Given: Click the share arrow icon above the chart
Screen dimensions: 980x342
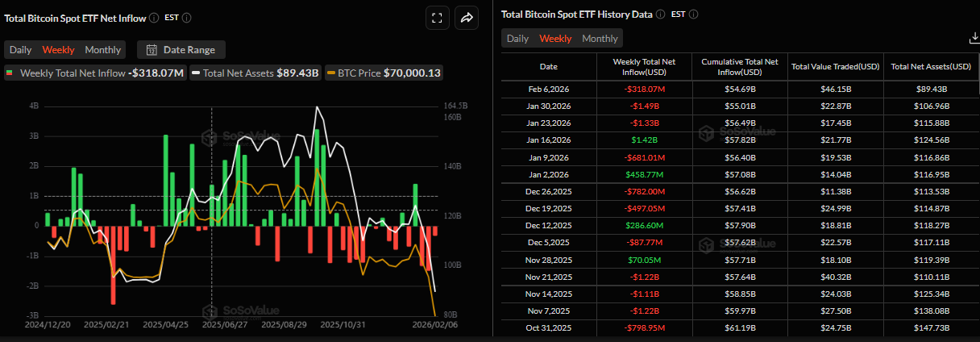Looking at the screenshot, I should click(x=467, y=18).
